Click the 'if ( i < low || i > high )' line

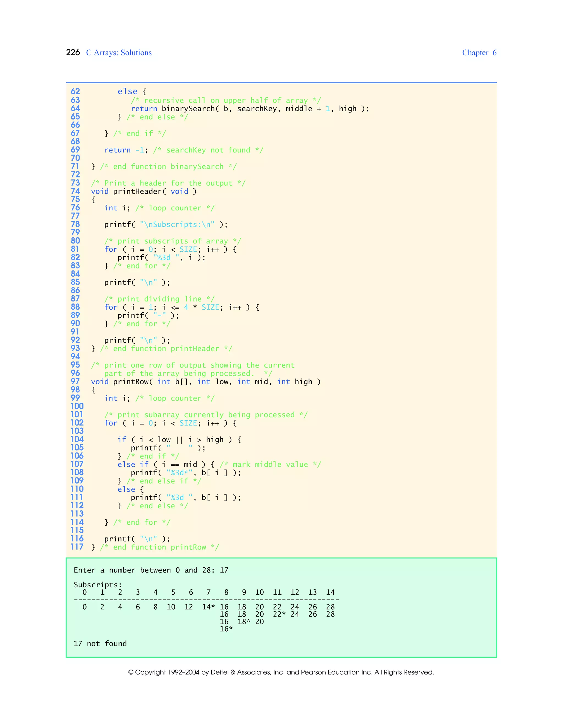pyautogui.click(x=180, y=440)
